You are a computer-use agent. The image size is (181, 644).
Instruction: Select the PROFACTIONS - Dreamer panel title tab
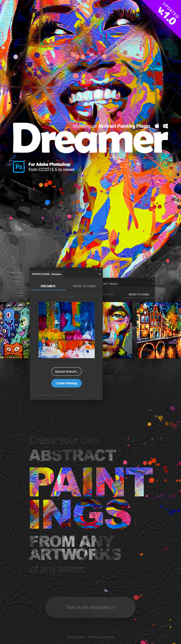pyautogui.click(x=47, y=274)
